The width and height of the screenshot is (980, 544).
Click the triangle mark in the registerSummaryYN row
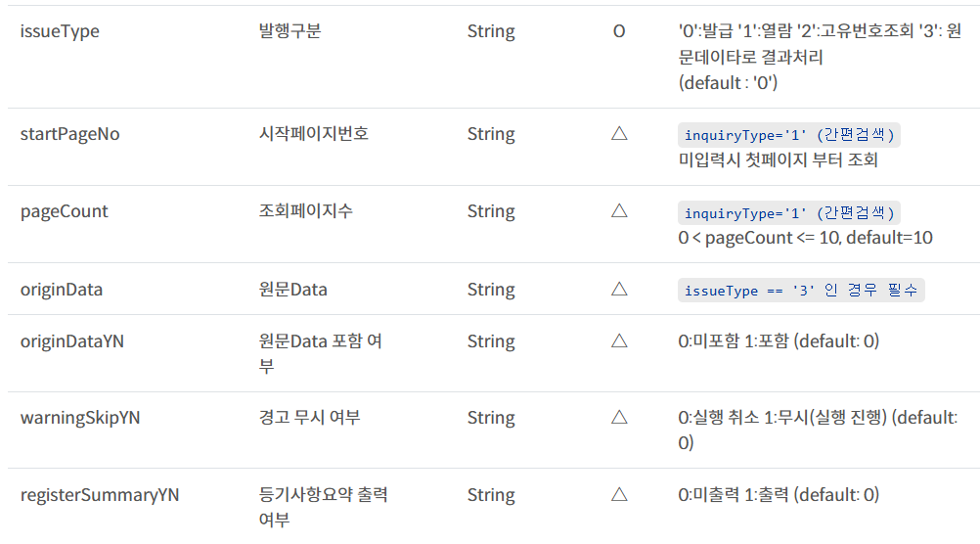[x=618, y=495]
